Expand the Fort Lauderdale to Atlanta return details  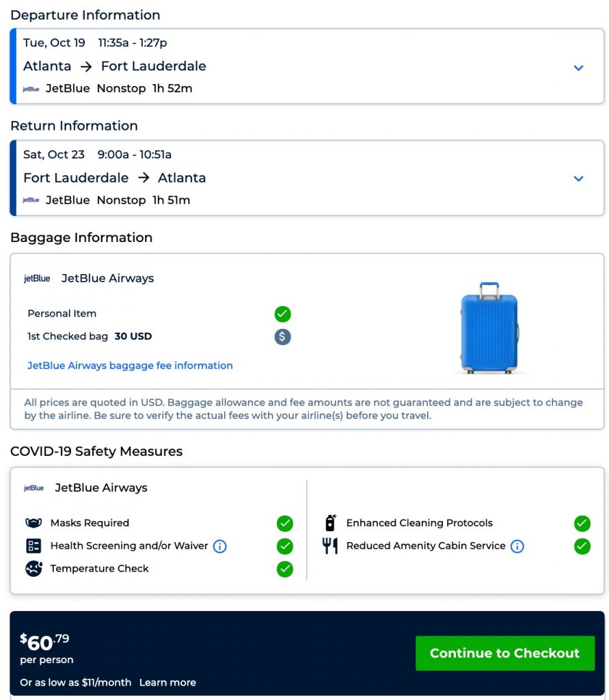point(578,178)
